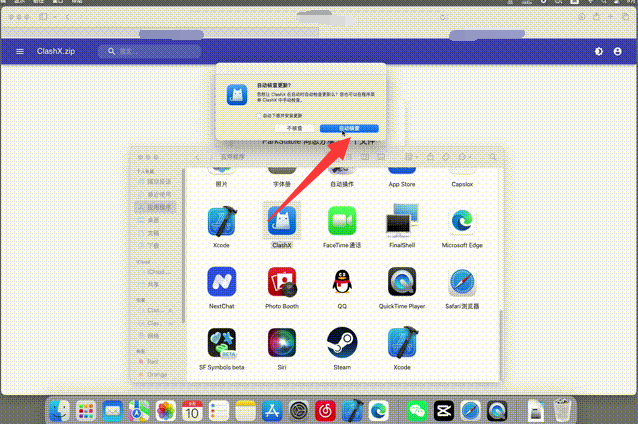This screenshot has width=638, height=424.
Task: Click the Trash icon in the Dock
Action: pos(563,409)
